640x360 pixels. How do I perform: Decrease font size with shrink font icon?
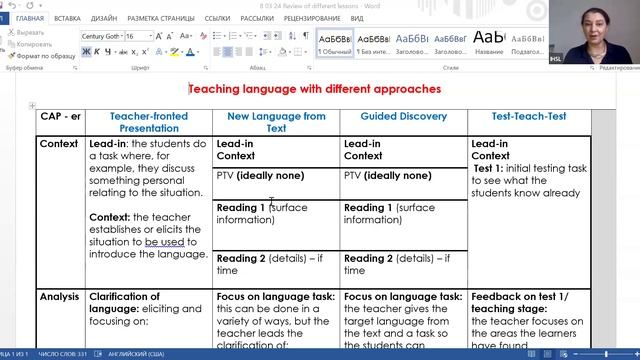click(x=170, y=36)
